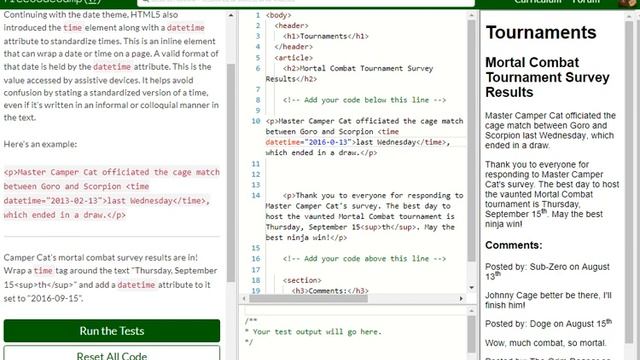Click 'datetime' code word in task instructions
This screenshot has height=360, width=640.
click(136, 285)
